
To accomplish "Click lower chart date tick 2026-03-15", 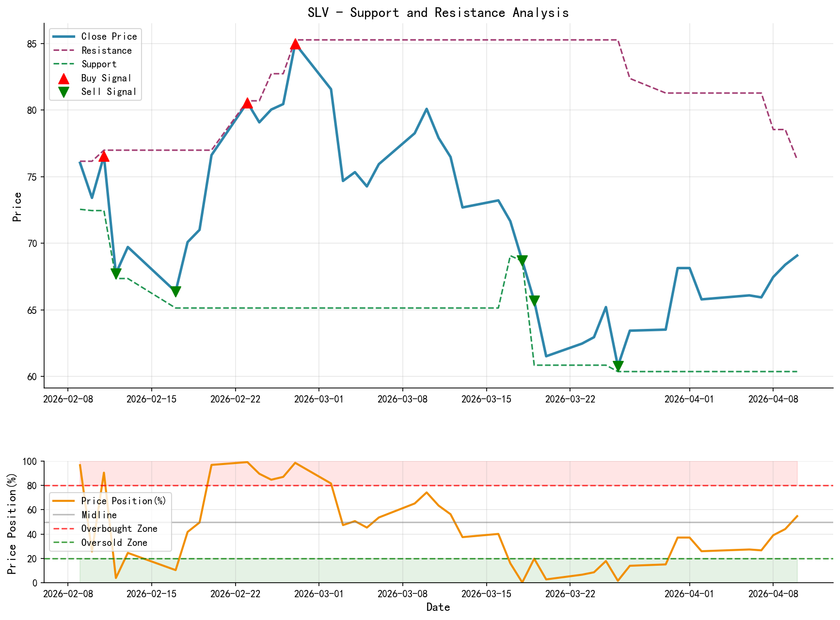I will tap(486, 594).
